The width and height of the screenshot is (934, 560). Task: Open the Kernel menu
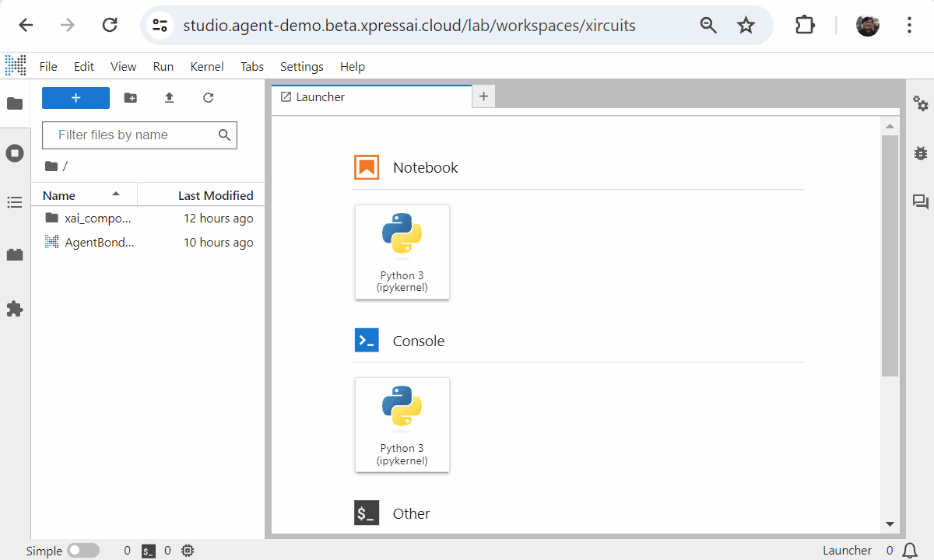tap(207, 67)
